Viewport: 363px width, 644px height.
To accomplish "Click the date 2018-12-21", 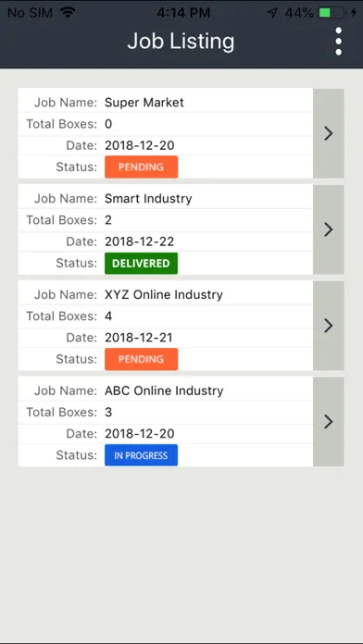I will 139,338.
